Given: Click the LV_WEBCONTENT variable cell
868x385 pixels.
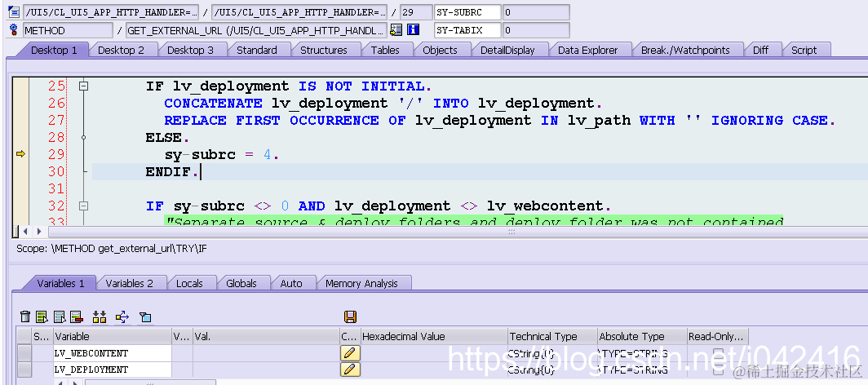Looking at the screenshot, I should click(x=113, y=353).
